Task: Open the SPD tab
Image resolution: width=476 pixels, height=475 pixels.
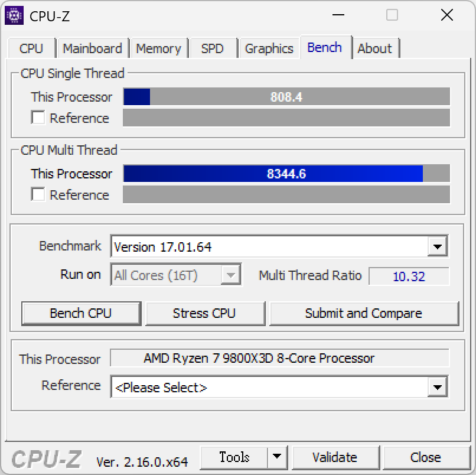Action: [213, 48]
